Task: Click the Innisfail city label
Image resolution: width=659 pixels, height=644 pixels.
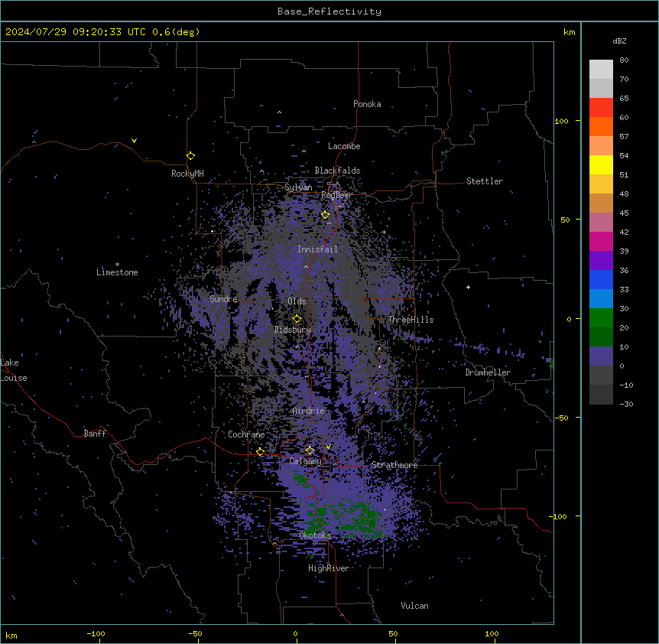Action: coord(317,249)
